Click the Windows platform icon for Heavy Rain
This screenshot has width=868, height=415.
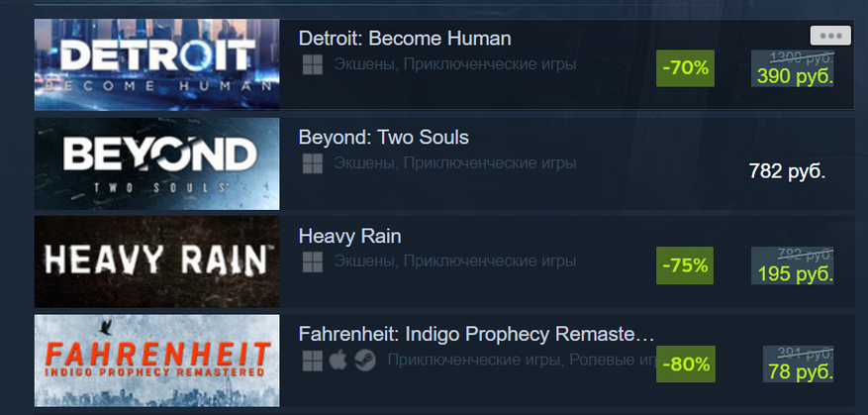[x=312, y=262]
